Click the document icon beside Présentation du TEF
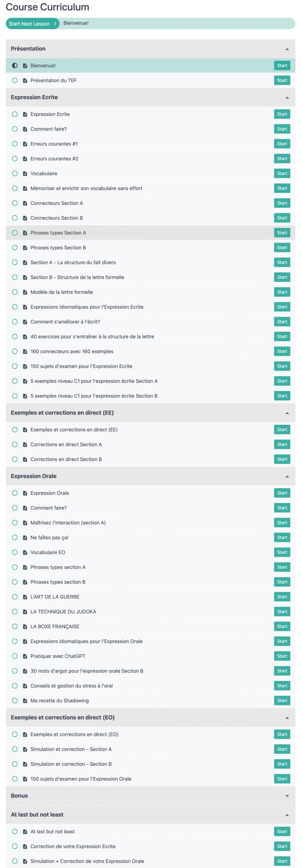Viewport: 302px width, 868px height. [25, 80]
